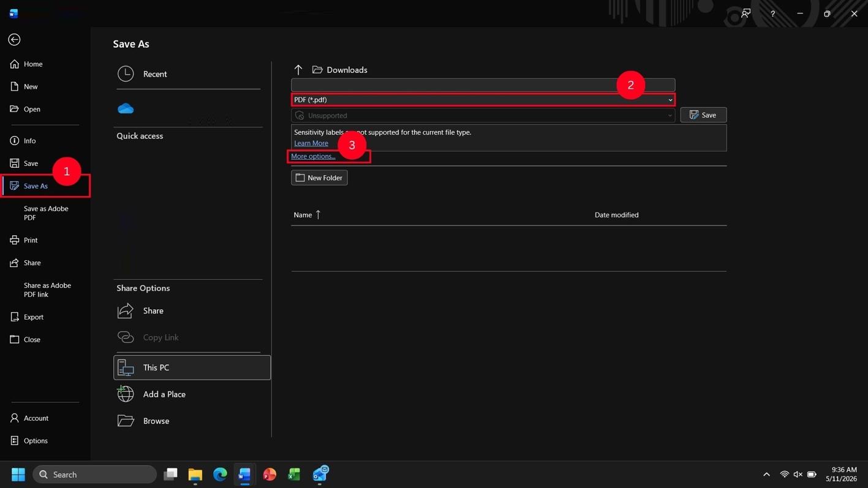Screen dimensions: 868x488
Task: Open File Explorer from taskbar
Action: 195,475
